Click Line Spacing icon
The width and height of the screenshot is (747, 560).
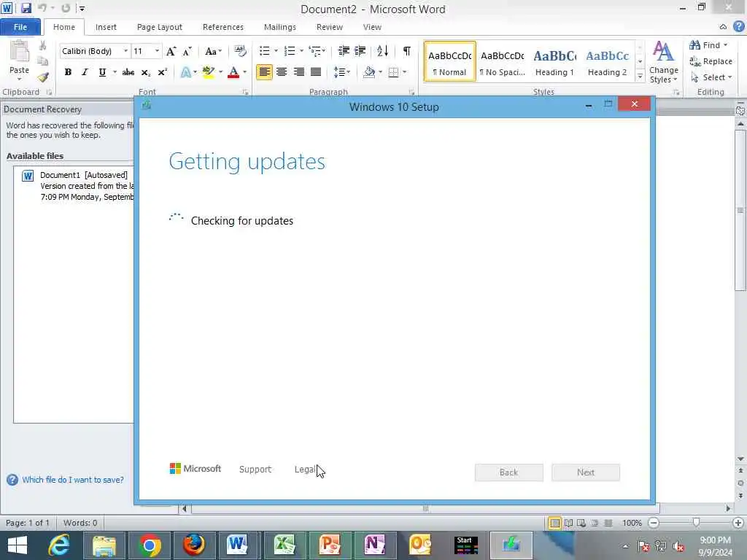[339, 72]
